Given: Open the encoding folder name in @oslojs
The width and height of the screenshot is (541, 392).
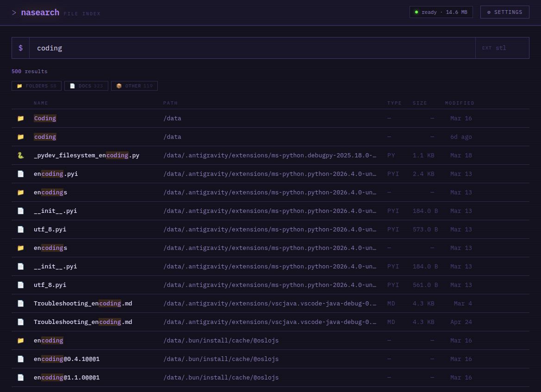Looking at the screenshot, I should tap(49, 341).
